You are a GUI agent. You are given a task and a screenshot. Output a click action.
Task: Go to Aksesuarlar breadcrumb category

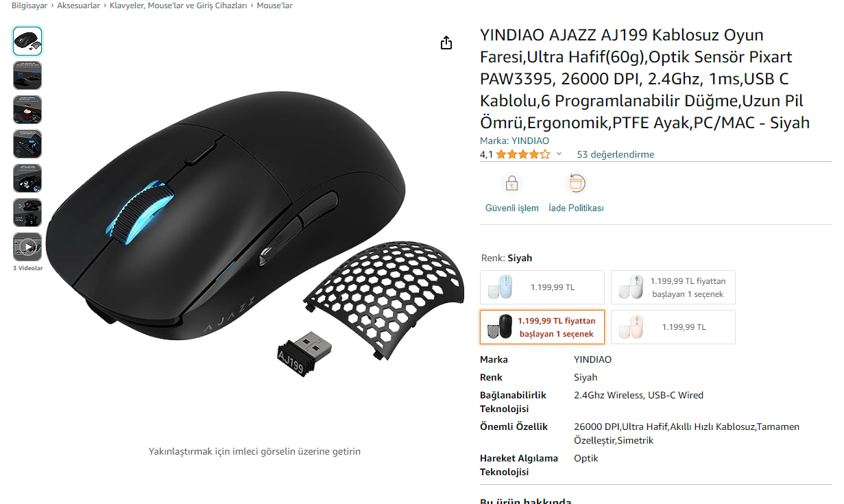pos(78,5)
